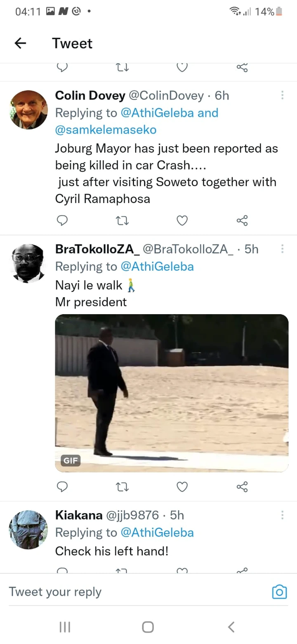Share BraTokolloZA_'s GIF tweet

242,488
